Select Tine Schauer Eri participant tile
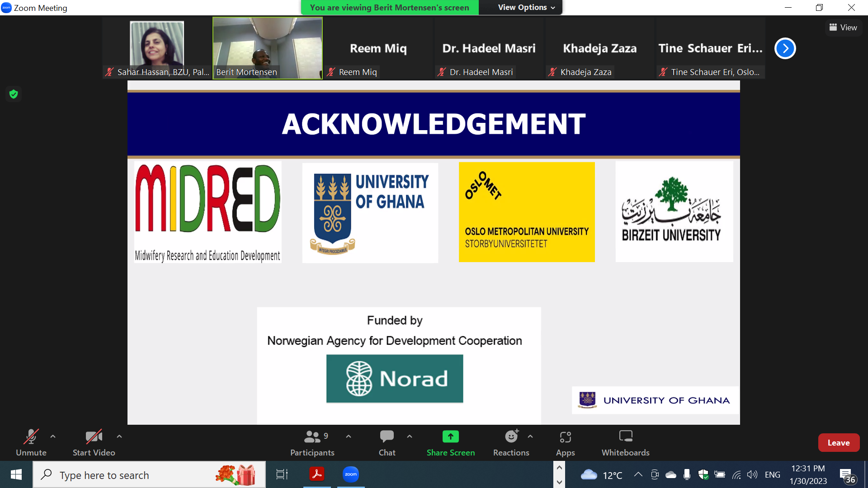 pos(711,48)
